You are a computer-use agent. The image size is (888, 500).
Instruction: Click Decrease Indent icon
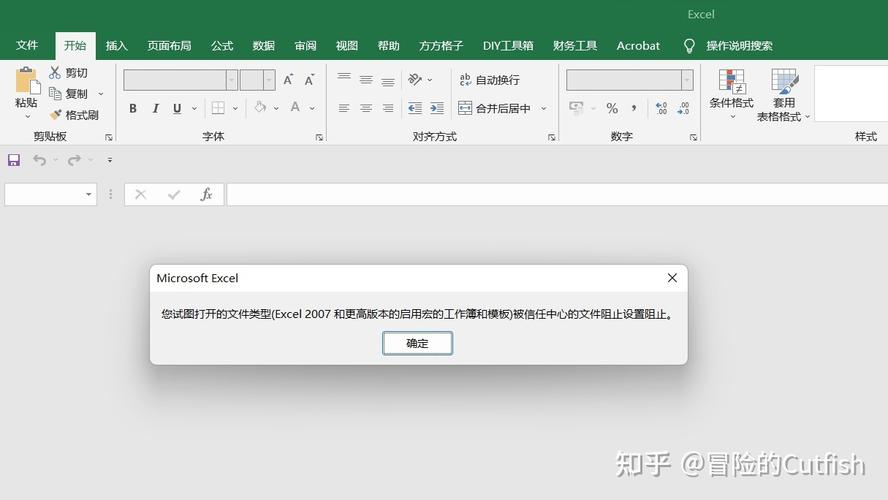tap(415, 108)
